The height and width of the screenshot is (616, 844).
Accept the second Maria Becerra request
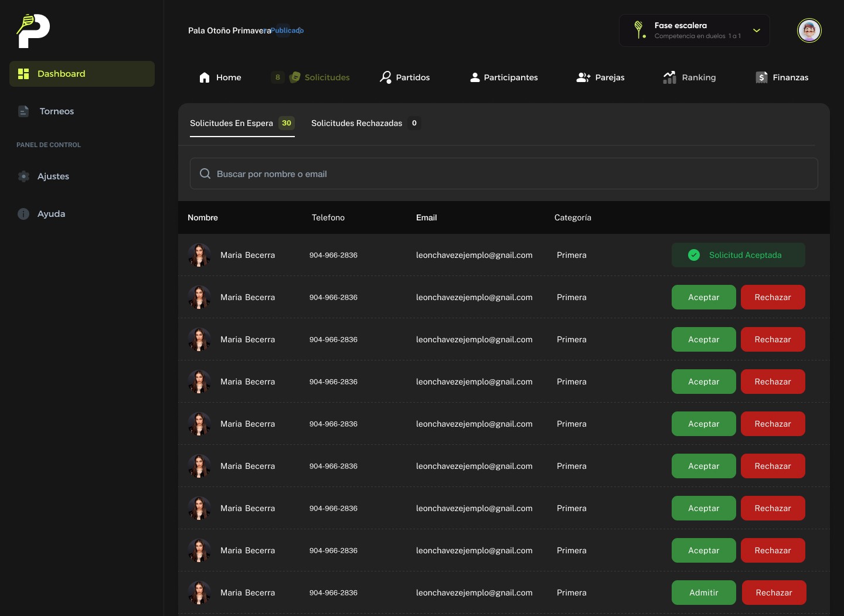click(703, 297)
